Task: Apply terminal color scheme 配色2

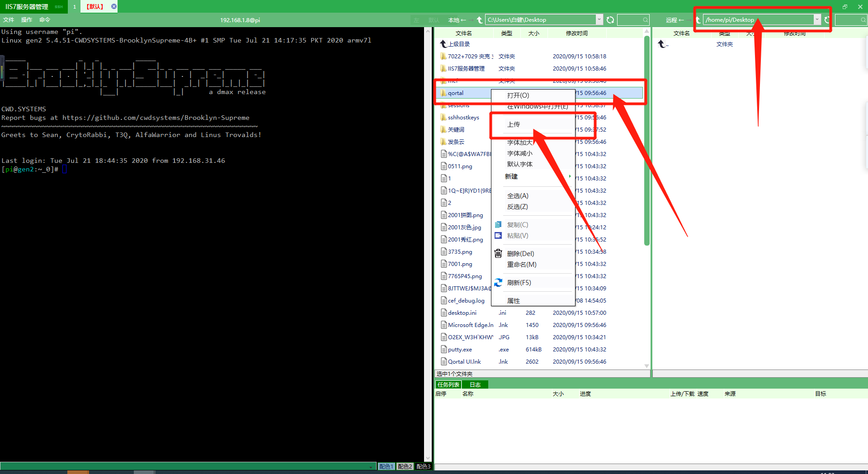Action: click(405, 466)
